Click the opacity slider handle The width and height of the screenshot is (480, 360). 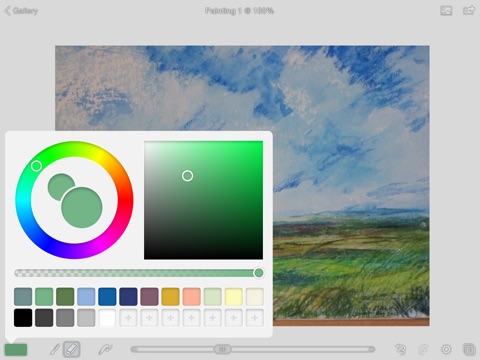[x=259, y=273]
